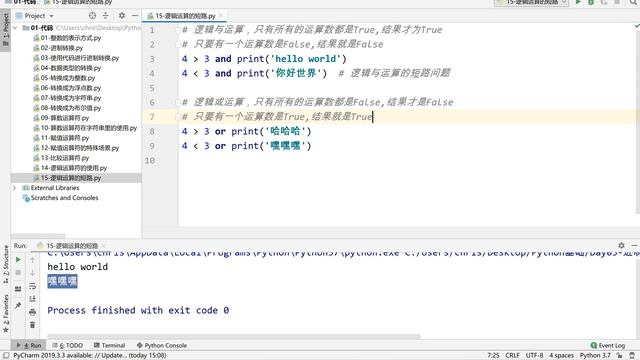Screen dimensions: 640x360
Task: Change 4 spaces indent setting
Action: (561, 356)
